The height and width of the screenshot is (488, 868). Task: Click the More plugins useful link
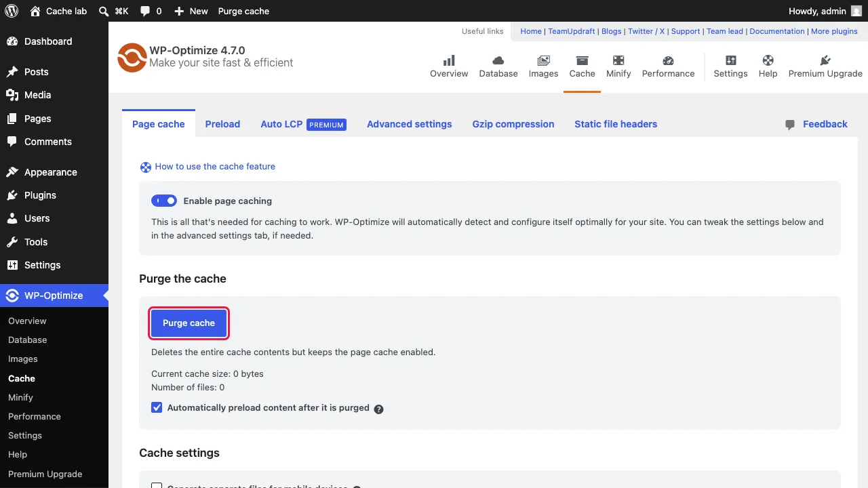pyautogui.click(x=834, y=31)
